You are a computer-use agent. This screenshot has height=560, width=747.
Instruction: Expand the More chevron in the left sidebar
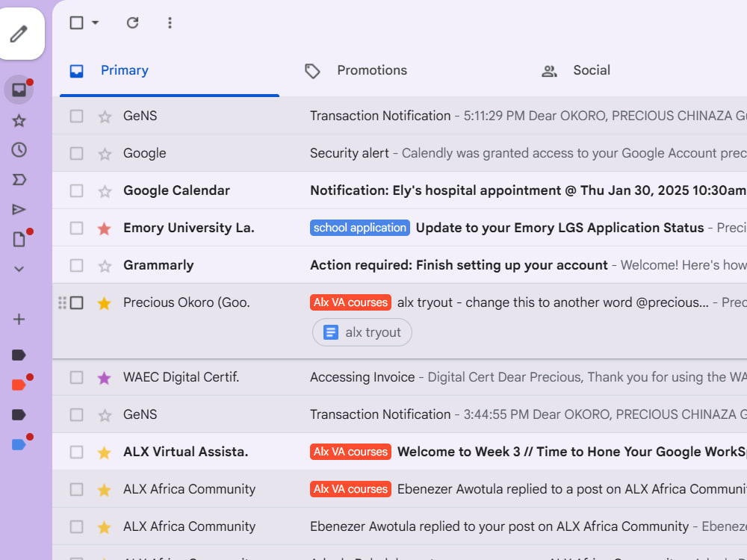(x=19, y=269)
